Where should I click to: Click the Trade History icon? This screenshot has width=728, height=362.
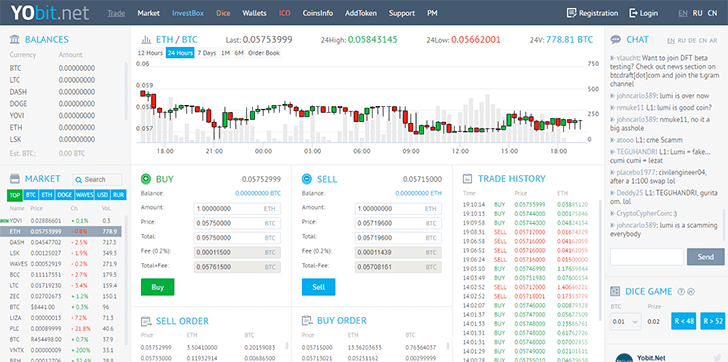tap(468, 179)
